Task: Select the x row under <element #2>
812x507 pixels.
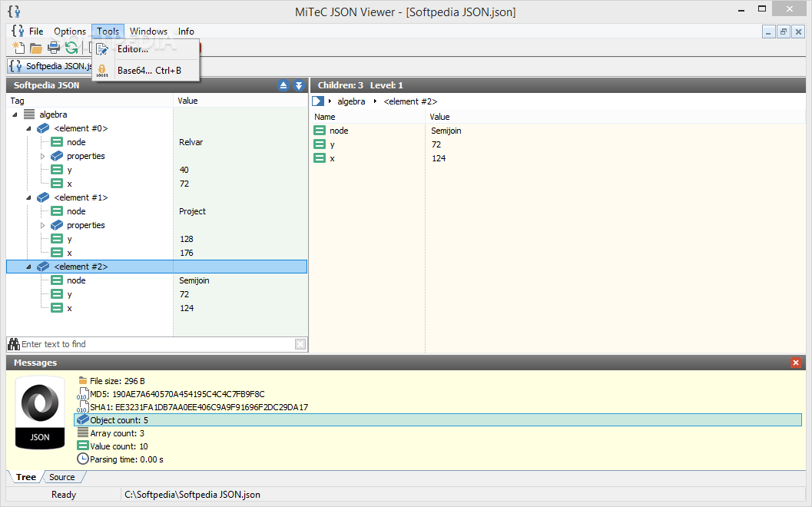Action: click(x=157, y=308)
